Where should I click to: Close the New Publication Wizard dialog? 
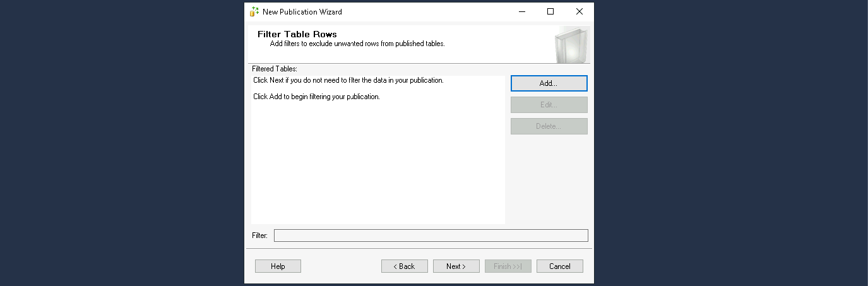[579, 11]
